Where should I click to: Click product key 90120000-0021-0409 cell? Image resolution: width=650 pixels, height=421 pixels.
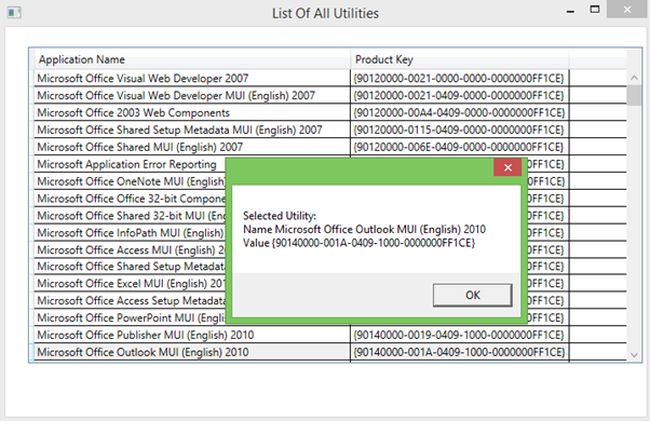[x=460, y=95]
